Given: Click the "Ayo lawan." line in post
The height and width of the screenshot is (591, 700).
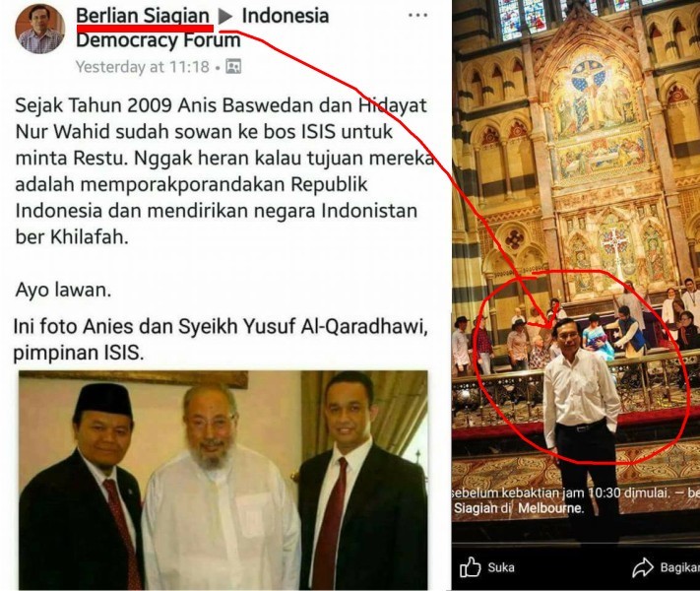Looking at the screenshot, I should click(63, 290).
